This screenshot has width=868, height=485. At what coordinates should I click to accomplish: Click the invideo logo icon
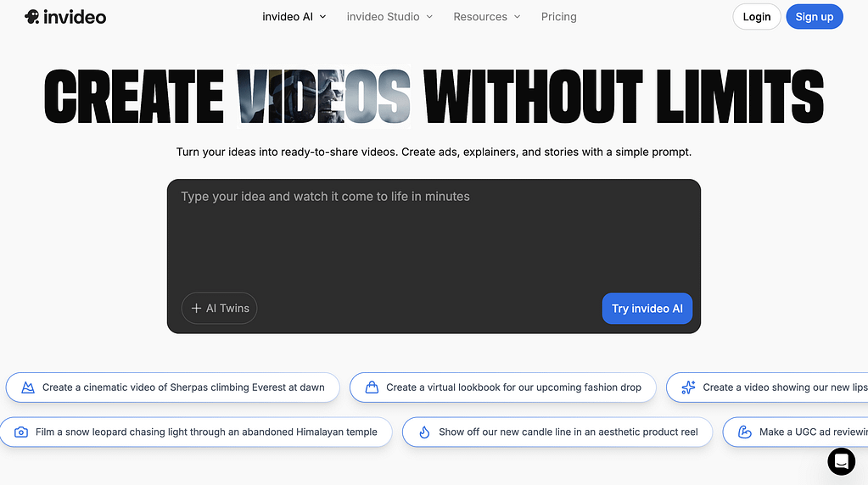(x=31, y=17)
